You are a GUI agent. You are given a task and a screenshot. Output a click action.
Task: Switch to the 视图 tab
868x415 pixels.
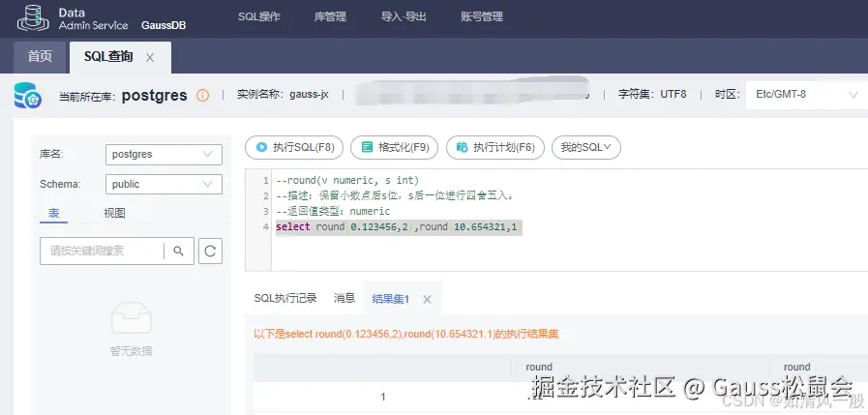pos(114,214)
